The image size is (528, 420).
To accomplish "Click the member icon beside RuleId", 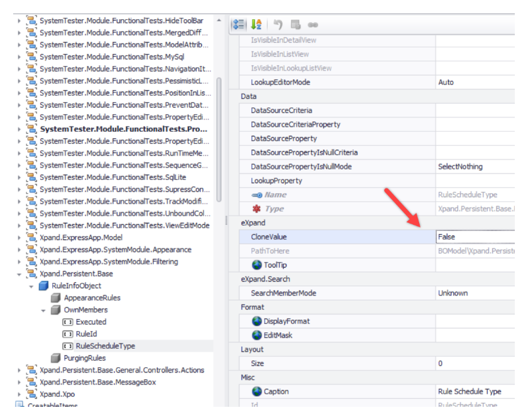I will pyautogui.click(x=68, y=334).
